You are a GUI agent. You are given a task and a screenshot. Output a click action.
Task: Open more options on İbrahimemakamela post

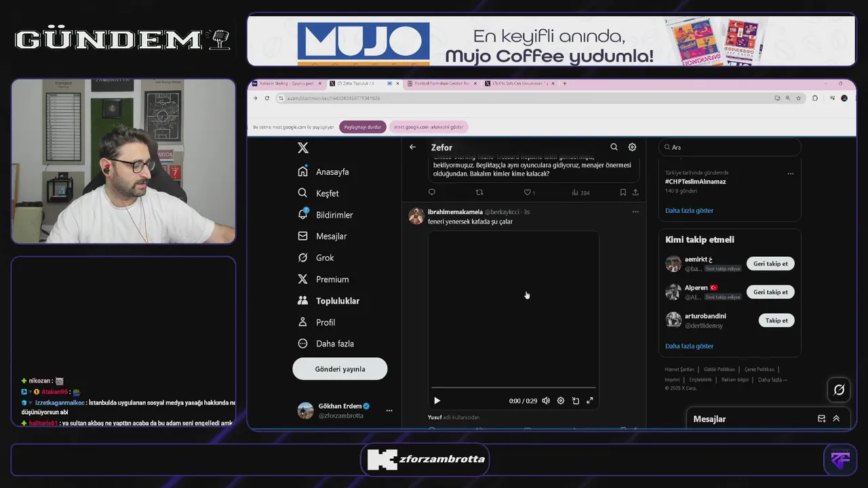pos(635,211)
